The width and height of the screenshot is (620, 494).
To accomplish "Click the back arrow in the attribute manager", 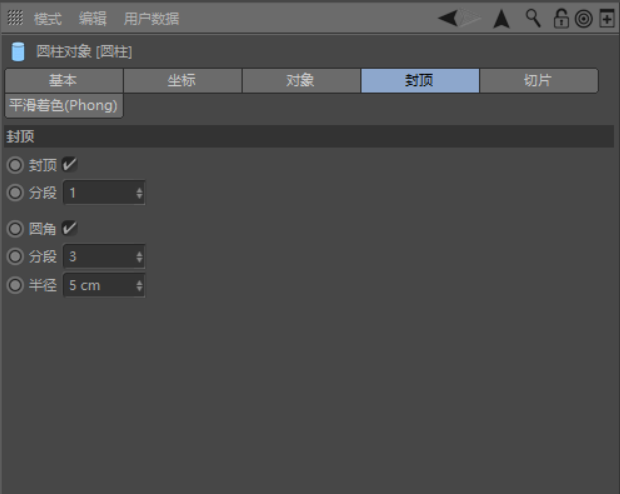I will [449, 18].
